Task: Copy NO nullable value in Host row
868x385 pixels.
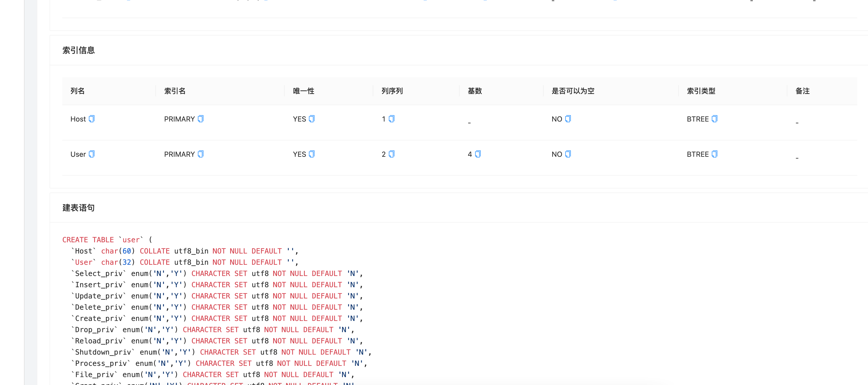Action: (568, 119)
